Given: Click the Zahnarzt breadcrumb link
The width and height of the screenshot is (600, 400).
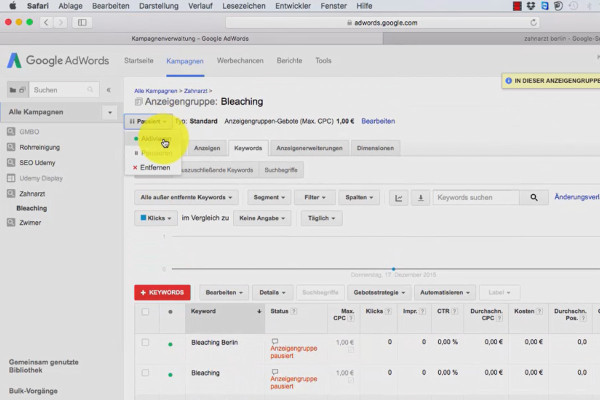Looking at the screenshot, I should point(196,91).
